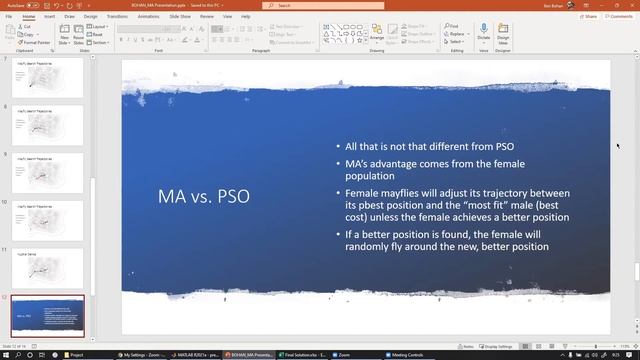Image resolution: width=640 pixels, height=360 pixels.
Task: Expand the Section dropdown
Action: (x=98, y=42)
